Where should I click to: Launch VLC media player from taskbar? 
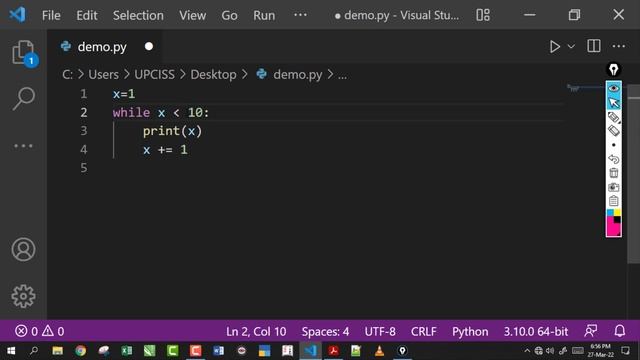coord(379,351)
